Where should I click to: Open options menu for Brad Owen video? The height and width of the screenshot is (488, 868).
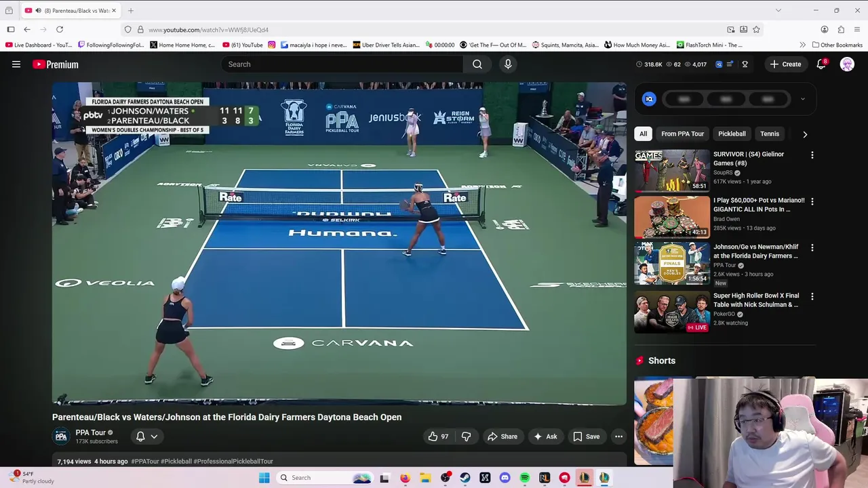click(812, 201)
